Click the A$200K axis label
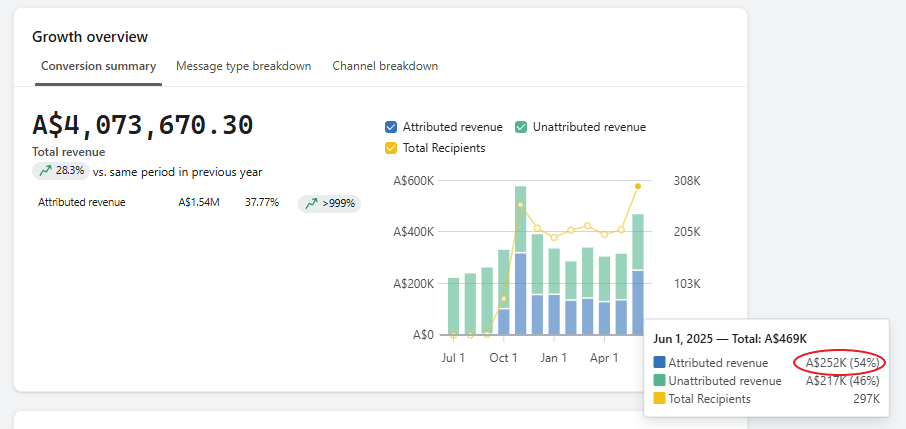906x429 pixels. pyautogui.click(x=414, y=284)
